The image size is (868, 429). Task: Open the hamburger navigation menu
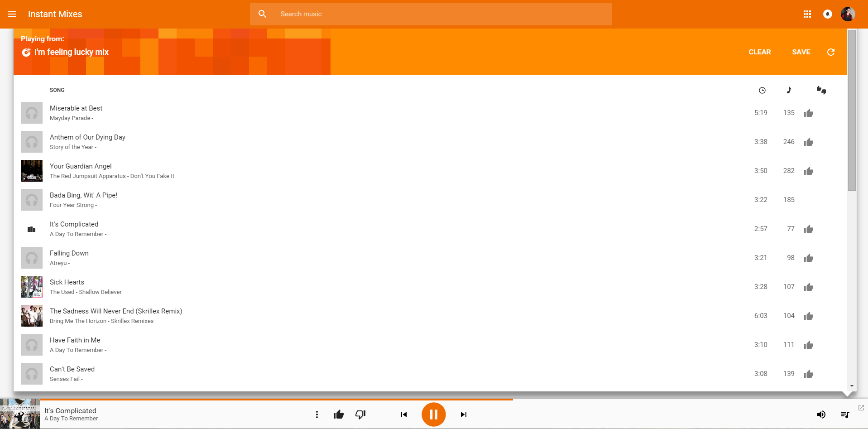(x=12, y=14)
